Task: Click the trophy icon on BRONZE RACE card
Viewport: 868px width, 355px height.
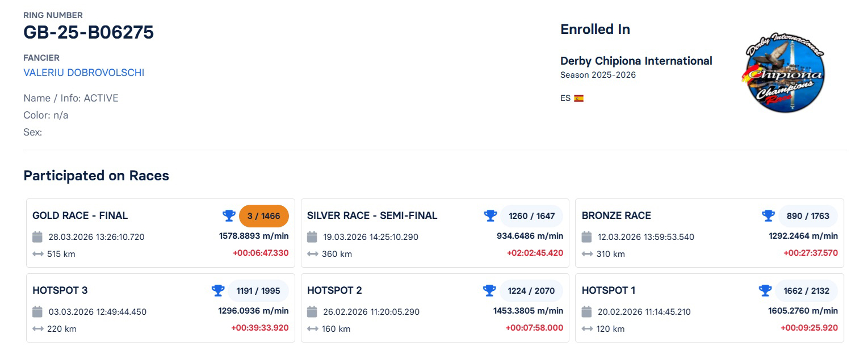Action: click(768, 215)
